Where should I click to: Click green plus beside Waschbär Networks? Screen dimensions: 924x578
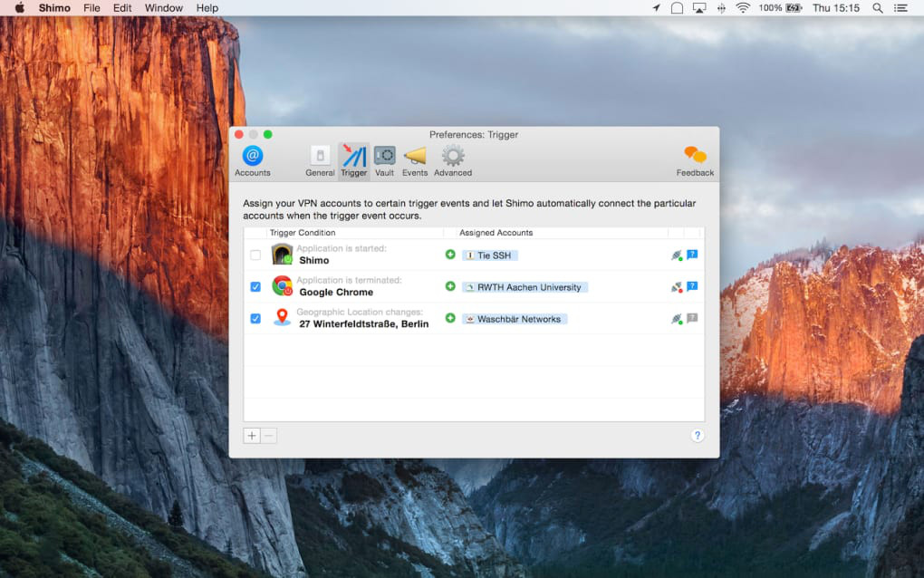450,318
